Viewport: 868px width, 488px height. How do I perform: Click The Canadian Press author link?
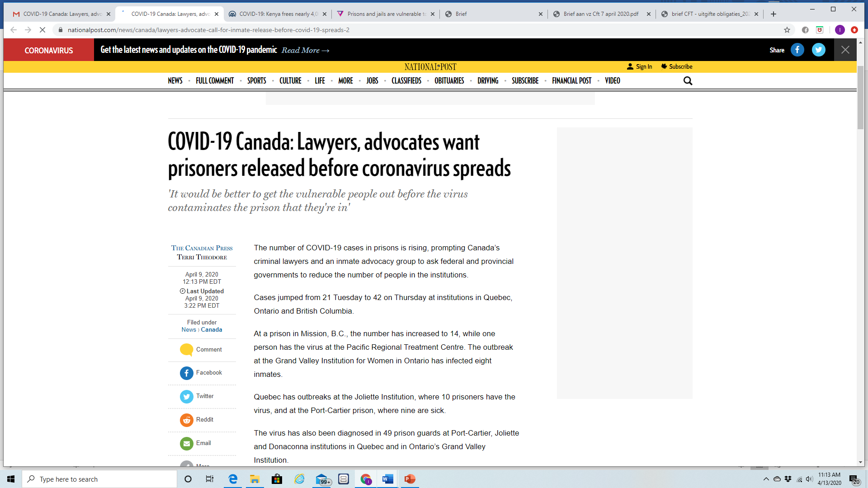pos(202,248)
